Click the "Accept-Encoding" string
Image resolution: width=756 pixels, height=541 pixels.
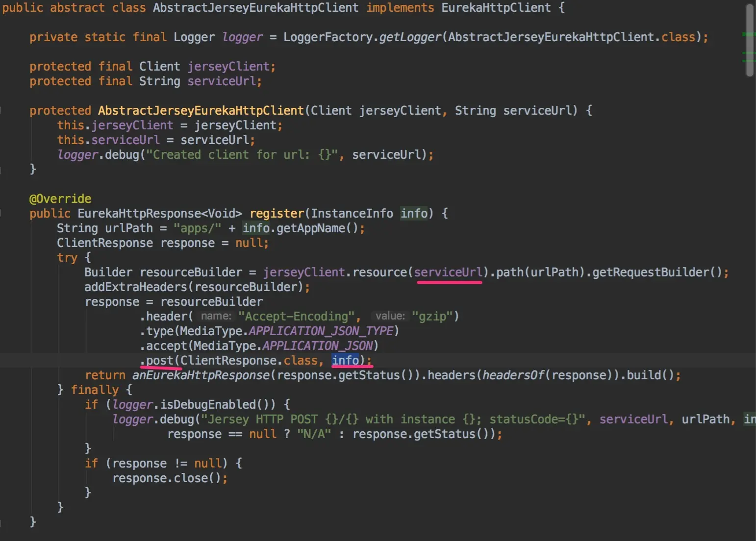[x=297, y=317]
